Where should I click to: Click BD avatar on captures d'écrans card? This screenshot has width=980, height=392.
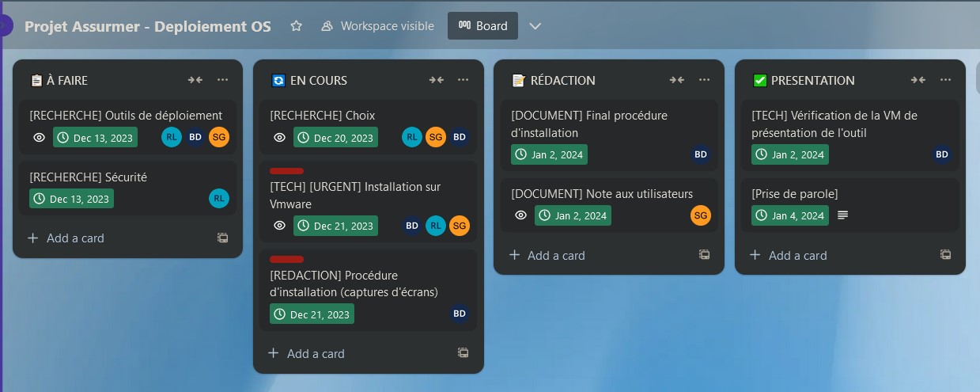point(460,314)
